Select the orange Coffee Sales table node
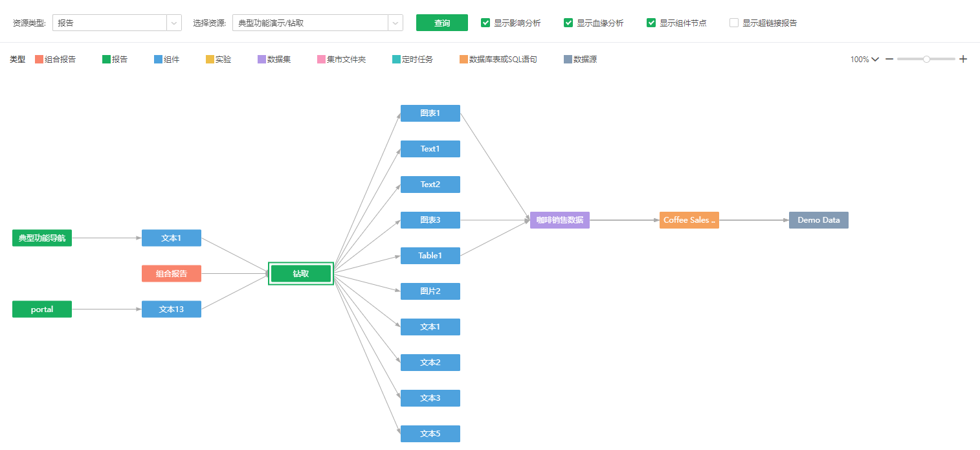The image size is (980, 450). pyautogui.click(x=689, y=220)
